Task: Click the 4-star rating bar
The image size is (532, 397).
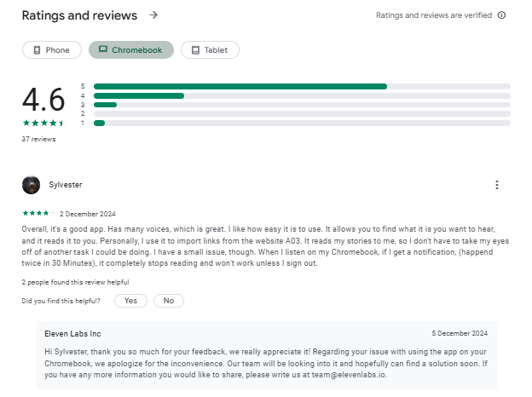Action: coord(302,96)
